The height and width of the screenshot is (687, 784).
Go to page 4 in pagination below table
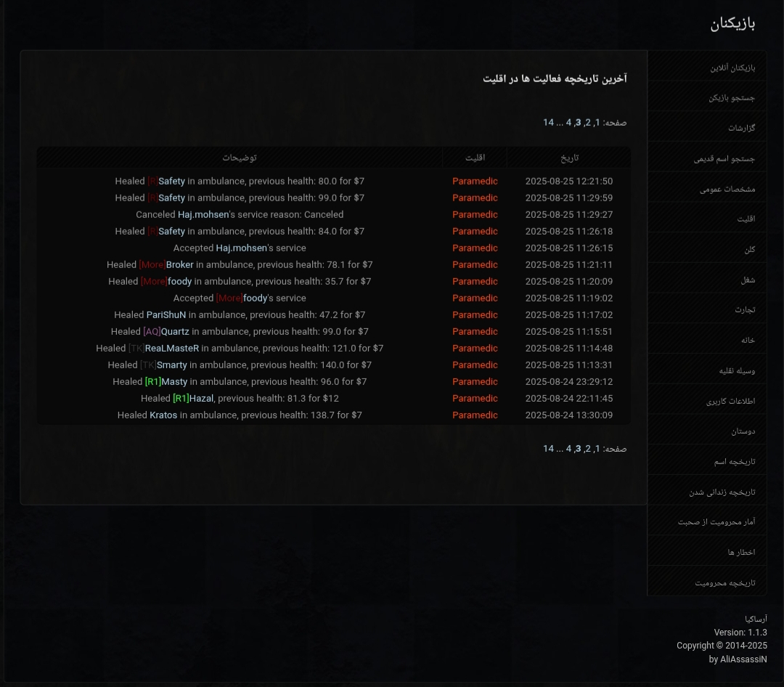(568, 449)
